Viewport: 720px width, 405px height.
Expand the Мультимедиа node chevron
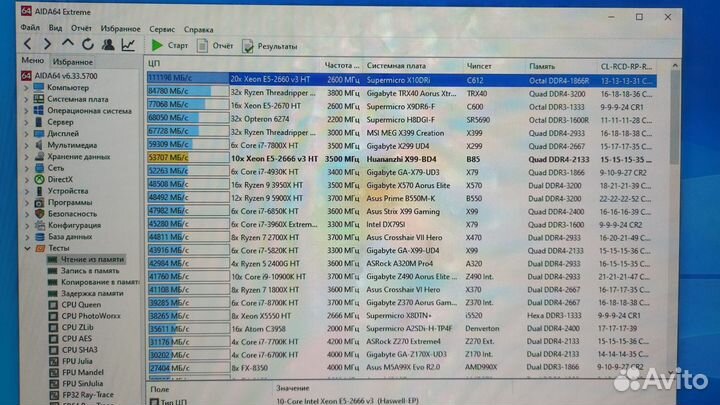[27, 145]
